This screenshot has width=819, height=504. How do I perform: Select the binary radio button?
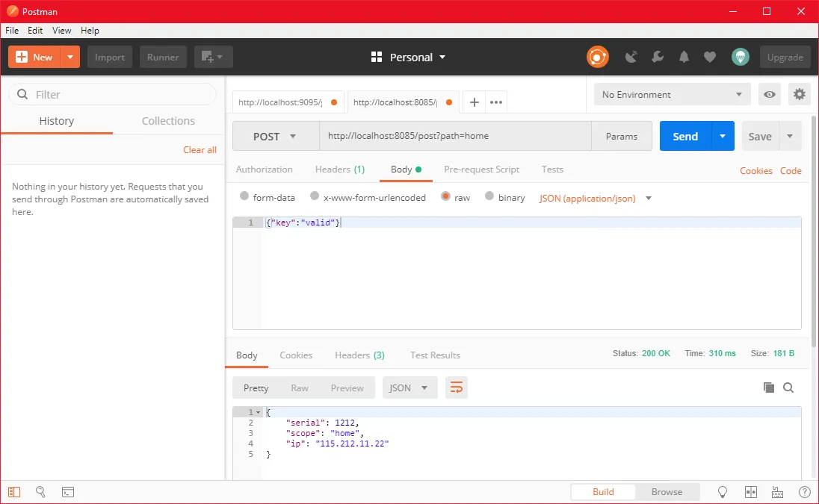(x=489, y=196)
